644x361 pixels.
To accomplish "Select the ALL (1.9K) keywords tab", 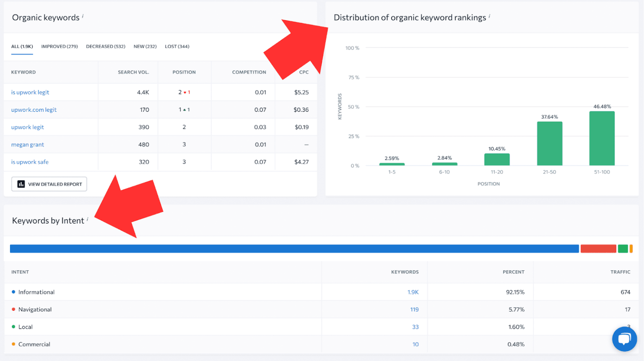I will pyautogui.click(x=22, y=46).
